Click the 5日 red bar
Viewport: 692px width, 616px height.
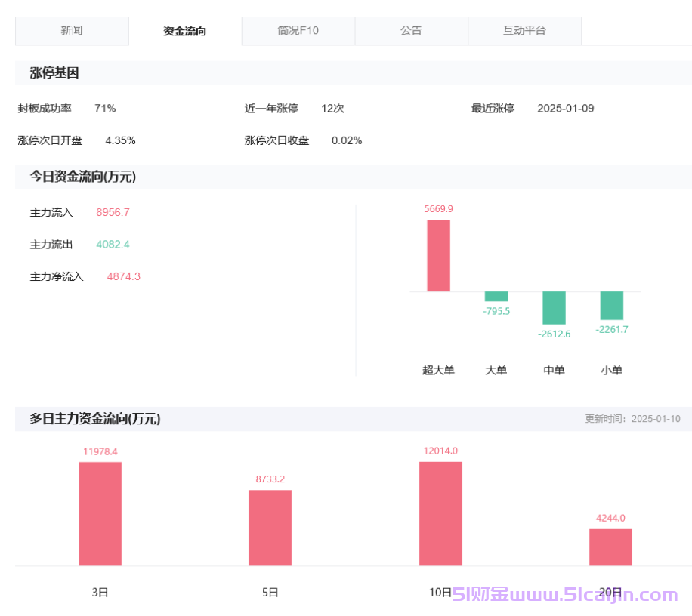[270, 528]
